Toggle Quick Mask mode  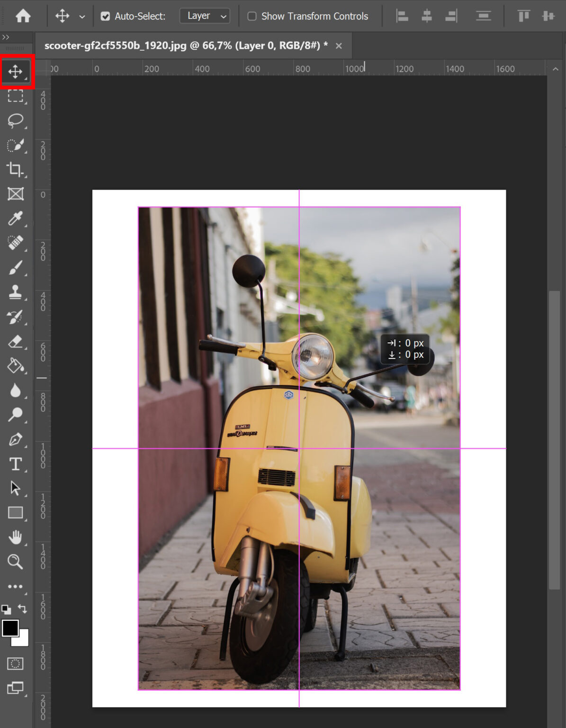pyautogui.click(x=16, y=664)
